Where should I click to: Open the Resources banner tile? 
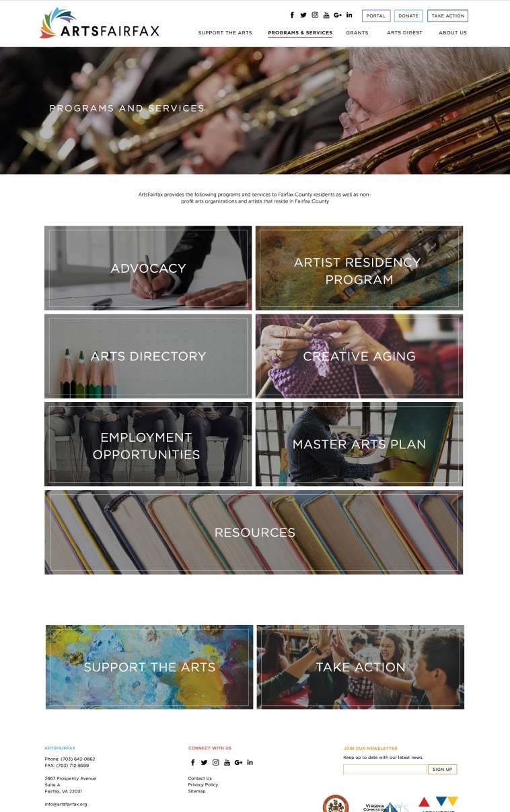(254, 532)
